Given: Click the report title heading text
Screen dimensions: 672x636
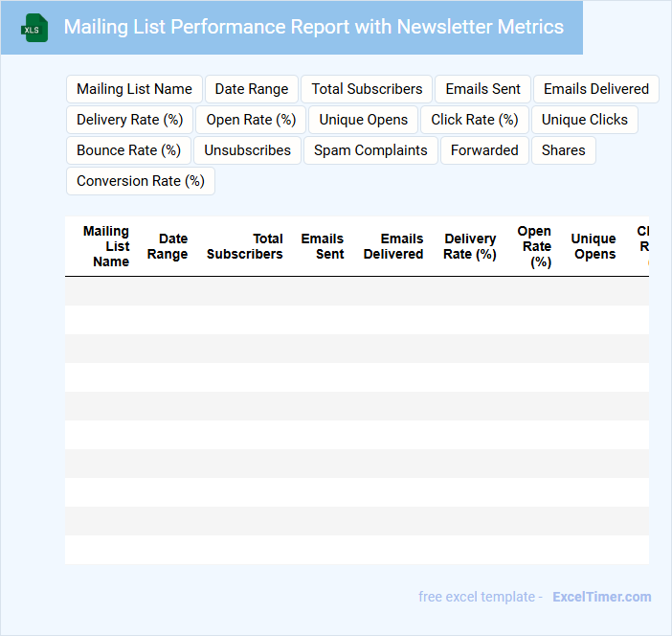Looking at the screenshot, I should 313,27.
